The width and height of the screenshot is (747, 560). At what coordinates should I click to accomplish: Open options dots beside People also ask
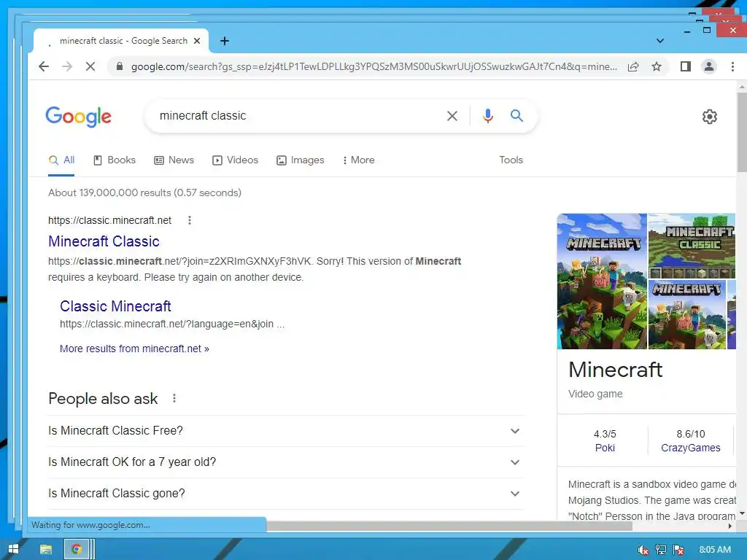174,398
